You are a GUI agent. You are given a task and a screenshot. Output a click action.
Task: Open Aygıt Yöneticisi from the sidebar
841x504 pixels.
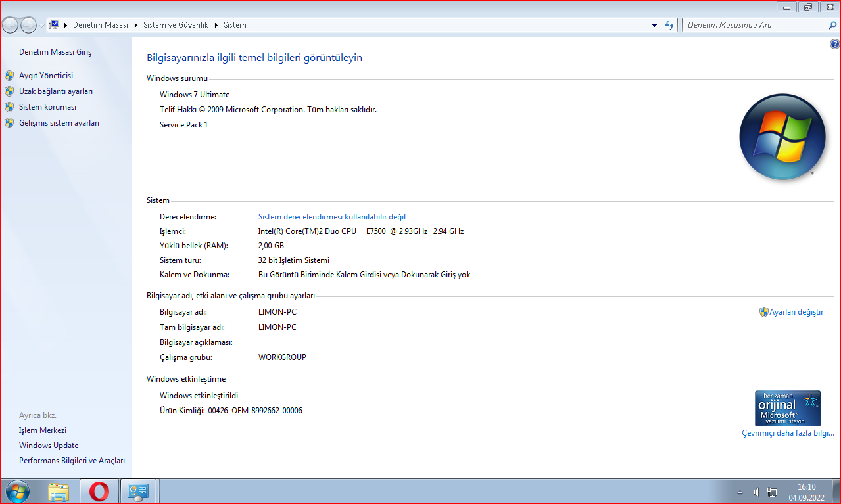[x=46, y=76]
